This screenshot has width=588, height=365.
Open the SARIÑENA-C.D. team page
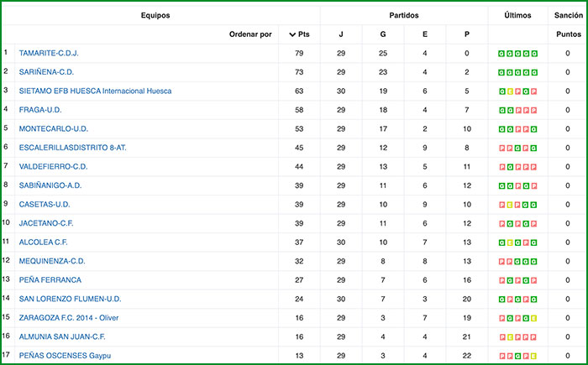pyautogui.click(x=46, y=72)
